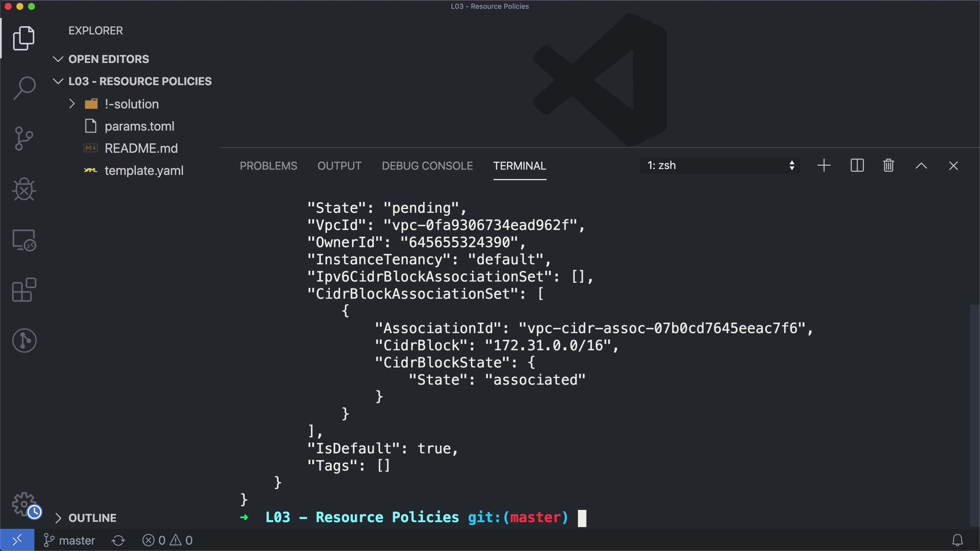Image resolution: width=980 pixels, height=551 pixels.
Task: Expand the Outline section
Action: [92, 518]
